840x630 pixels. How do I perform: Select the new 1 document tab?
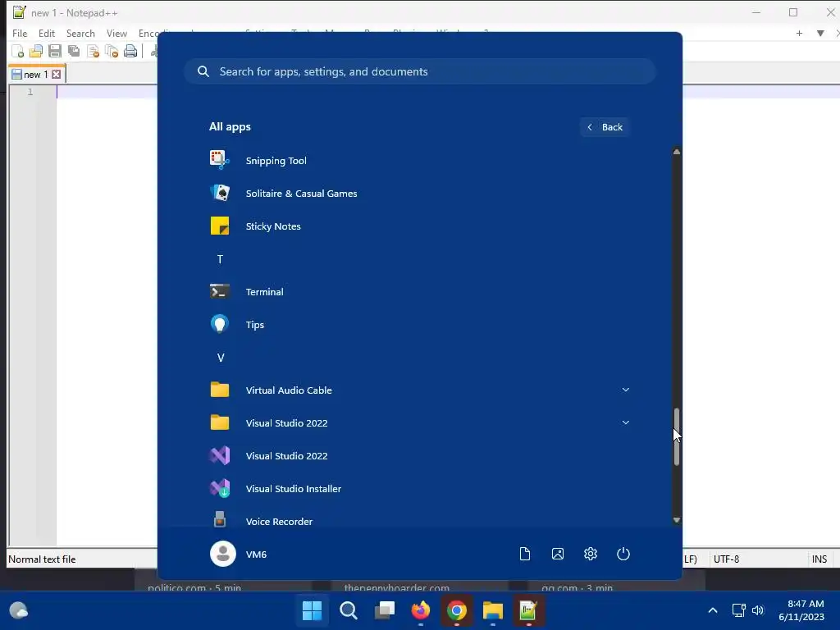[x=37, y=75]
